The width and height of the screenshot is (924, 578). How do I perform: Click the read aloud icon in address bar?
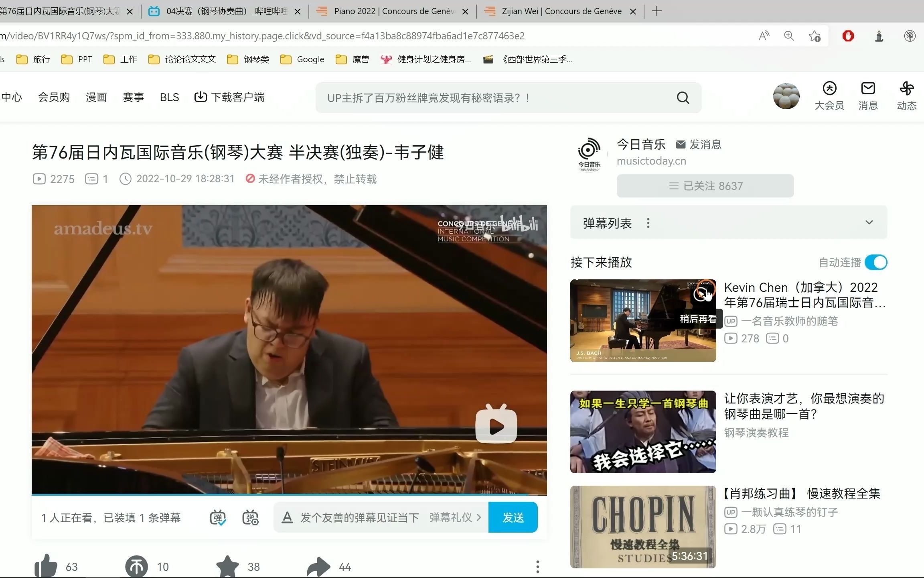(x=764, y=36)
